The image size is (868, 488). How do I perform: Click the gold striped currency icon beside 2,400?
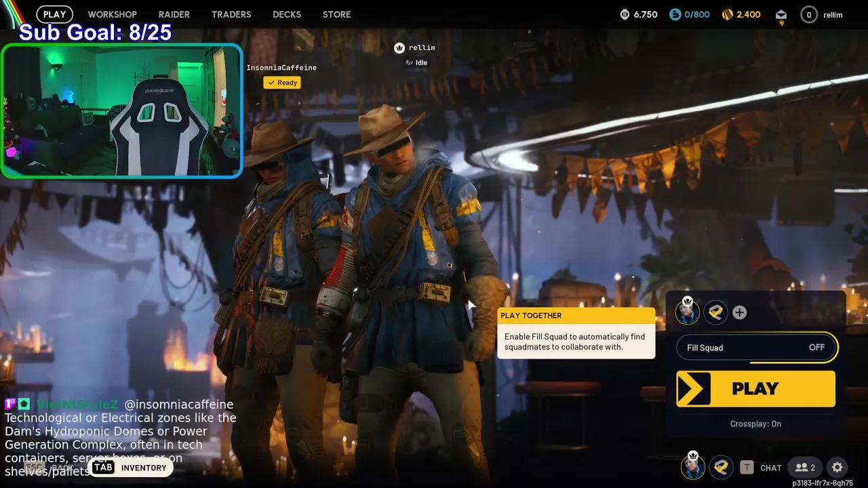pyautogui.click(x=727, y=14)
